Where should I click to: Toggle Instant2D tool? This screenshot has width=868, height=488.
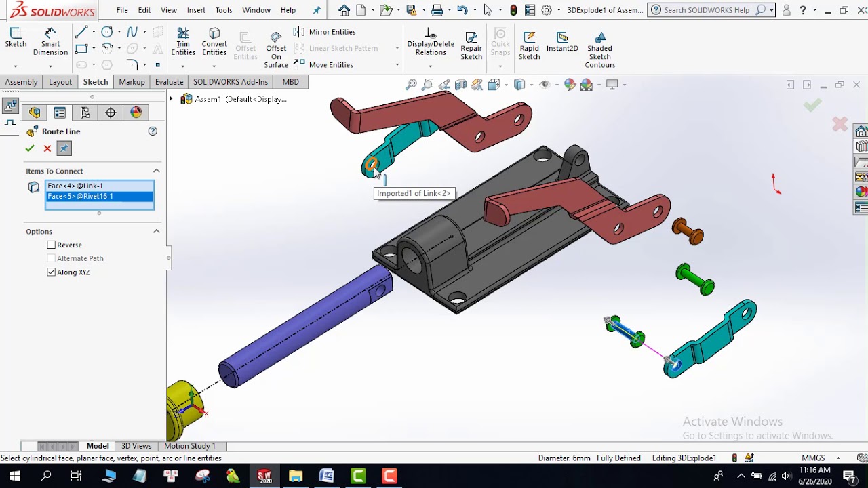(562, 41)
